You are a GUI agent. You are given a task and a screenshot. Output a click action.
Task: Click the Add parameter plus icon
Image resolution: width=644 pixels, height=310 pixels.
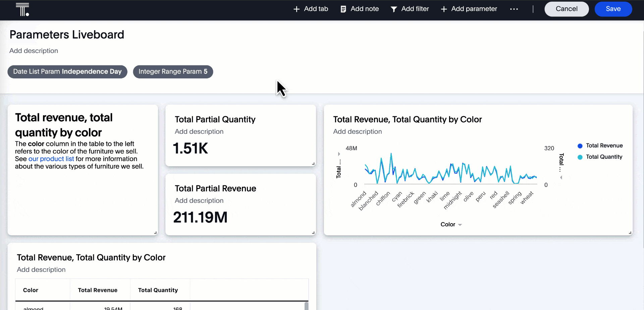(444, 9)
